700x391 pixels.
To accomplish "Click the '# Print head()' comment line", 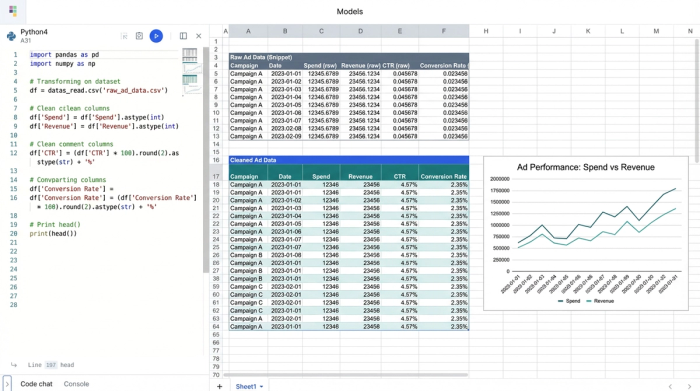I will click(55, 225).
